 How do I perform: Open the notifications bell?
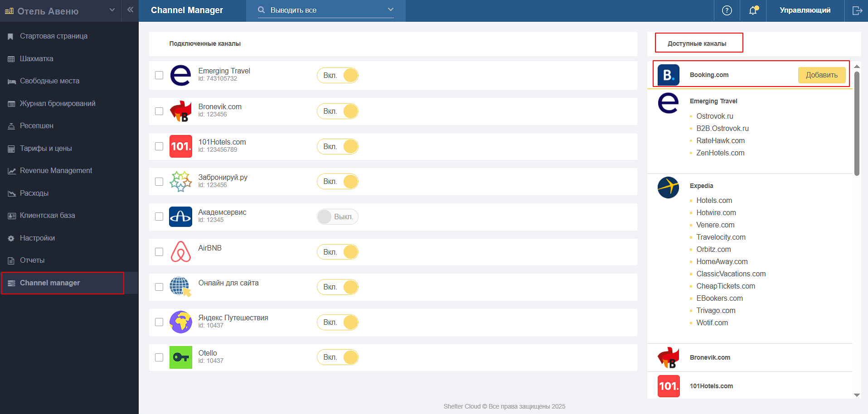pyautogui.click(x=753, y=10)
